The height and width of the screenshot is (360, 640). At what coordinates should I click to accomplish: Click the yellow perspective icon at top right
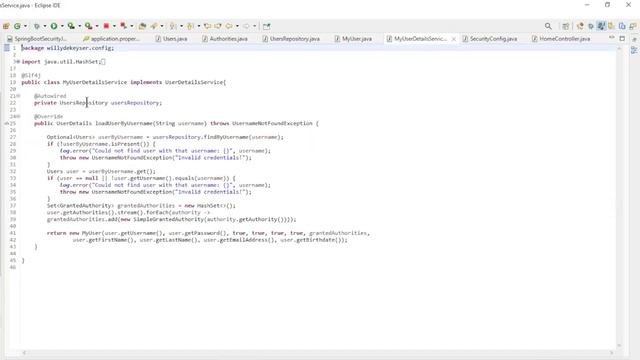(611, 26)
